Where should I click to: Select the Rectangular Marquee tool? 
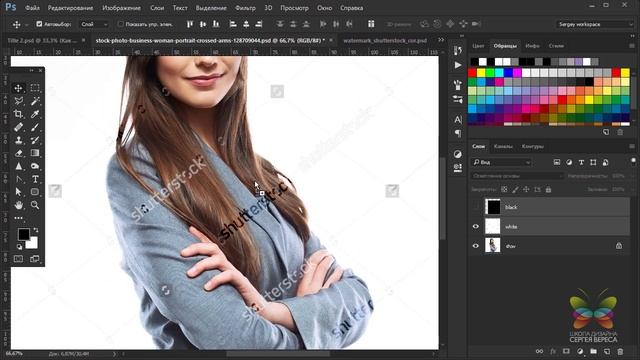35,88
